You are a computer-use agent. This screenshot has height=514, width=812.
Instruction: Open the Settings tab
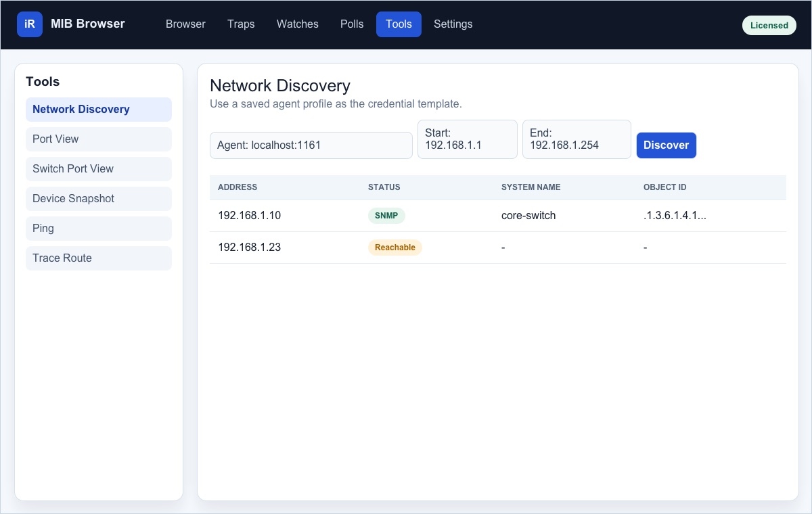pos(453,24)
